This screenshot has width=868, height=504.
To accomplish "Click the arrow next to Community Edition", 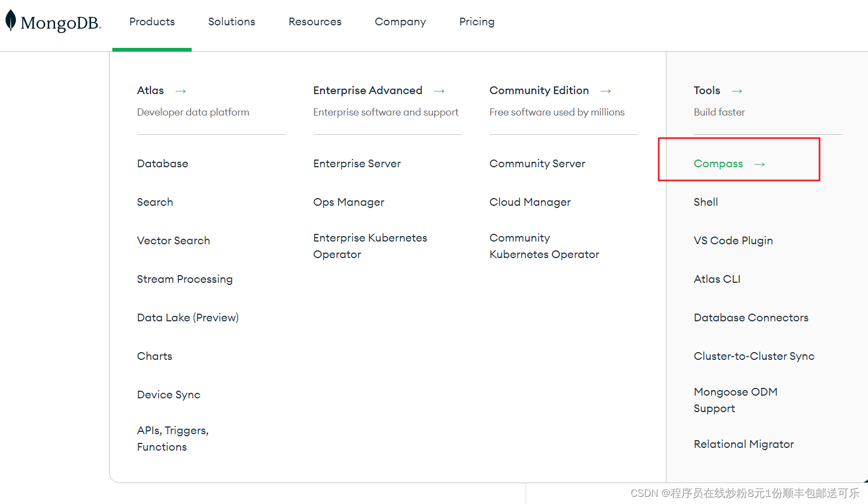I will click(x=606, y=91).
